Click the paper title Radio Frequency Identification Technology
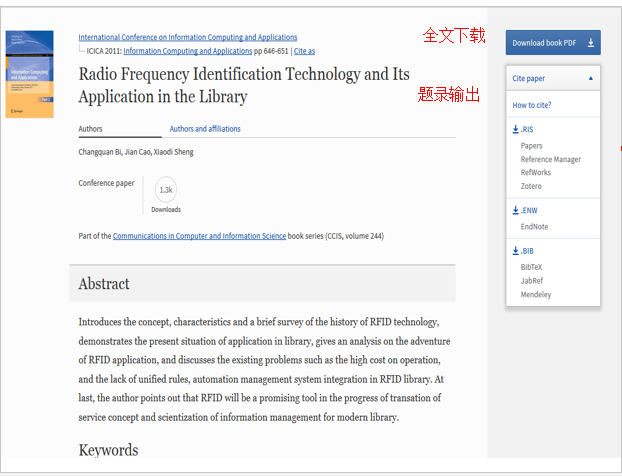Image resolution: width=622 pixels, height=476 pixels. (244, 85)
